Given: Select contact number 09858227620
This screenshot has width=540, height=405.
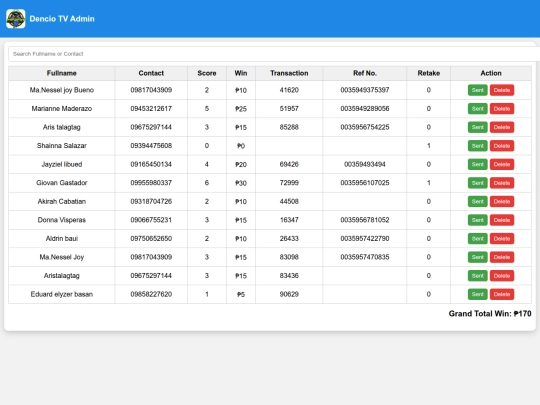Looking at the screenshot, I should pyautogui.click(x=151, y=294).
